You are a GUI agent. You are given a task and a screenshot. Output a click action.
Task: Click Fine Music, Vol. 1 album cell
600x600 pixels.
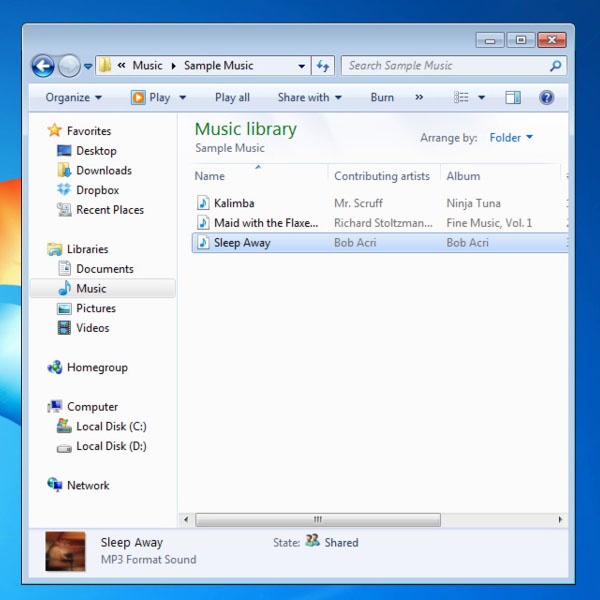[489, 223]
